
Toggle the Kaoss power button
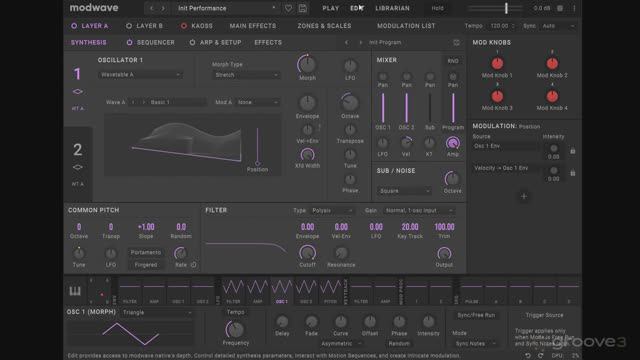tap(184, 26)
